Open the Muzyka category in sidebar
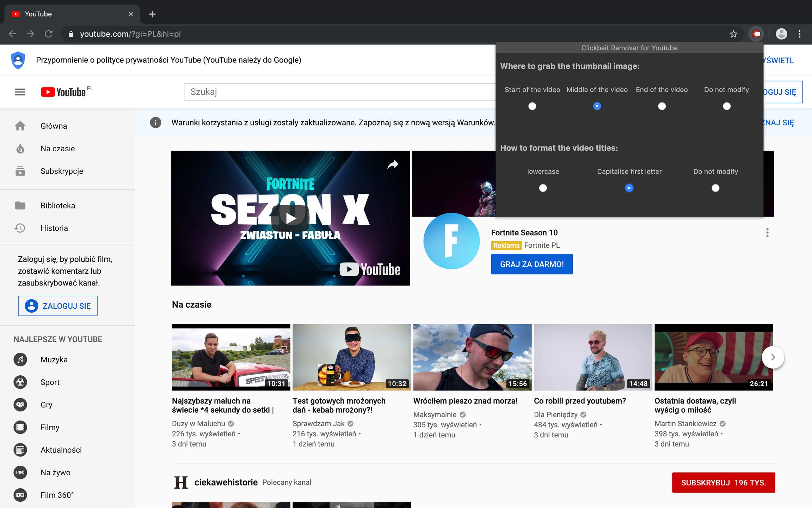 pos(54,359)
